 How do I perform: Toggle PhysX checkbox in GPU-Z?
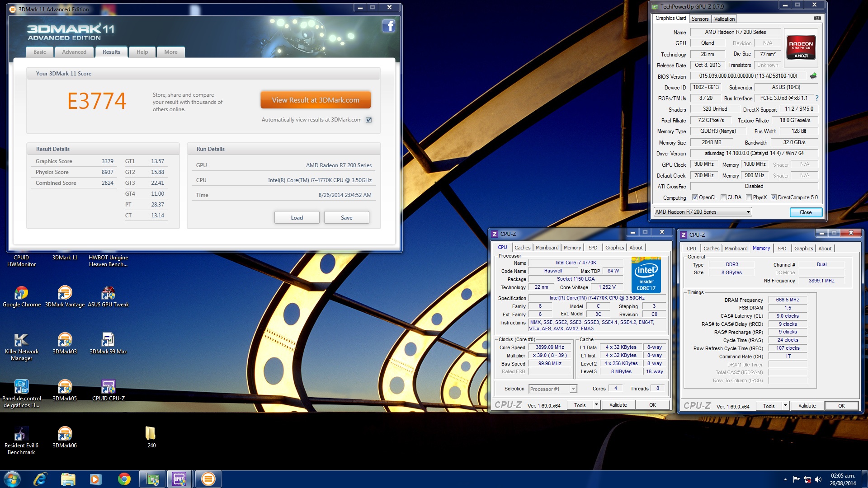pyautogui.click(x=749, y=197)
